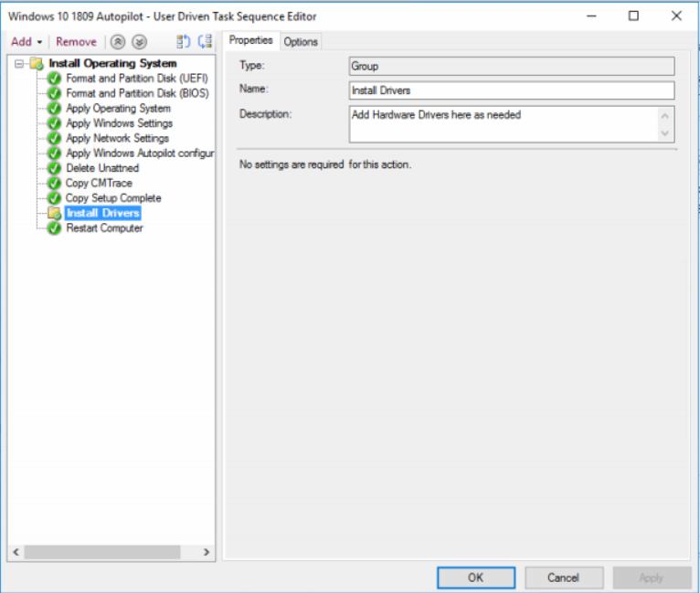Click green check icon beside Delete Unattned
This screenshot has width=700, height=593.
click(x=54, y=168)
